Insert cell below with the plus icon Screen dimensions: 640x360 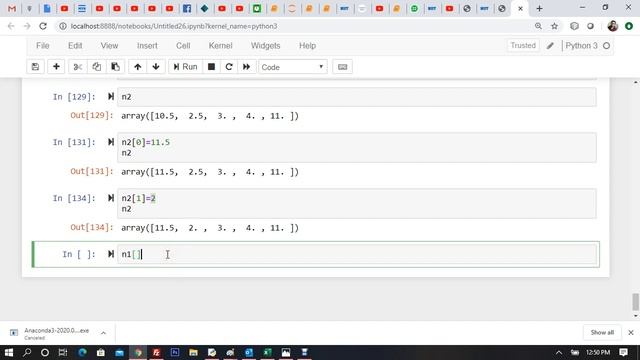point(56,67)
